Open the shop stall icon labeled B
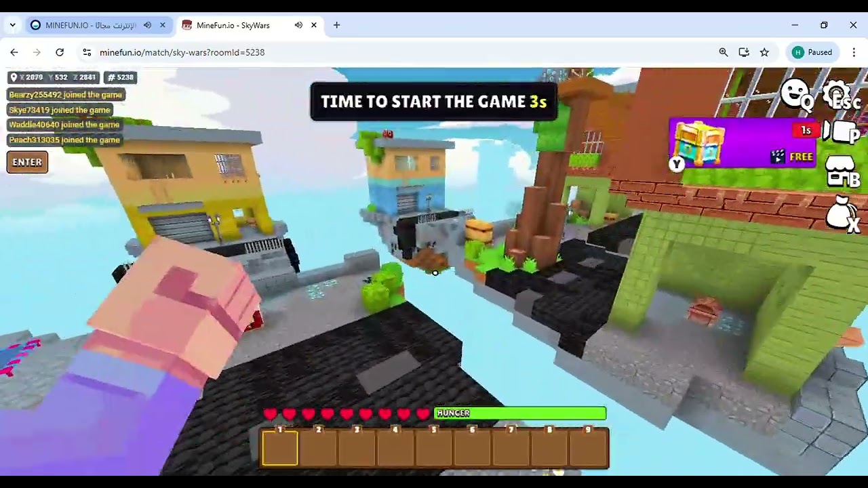The image size is (868, 488). pos(842,170)
